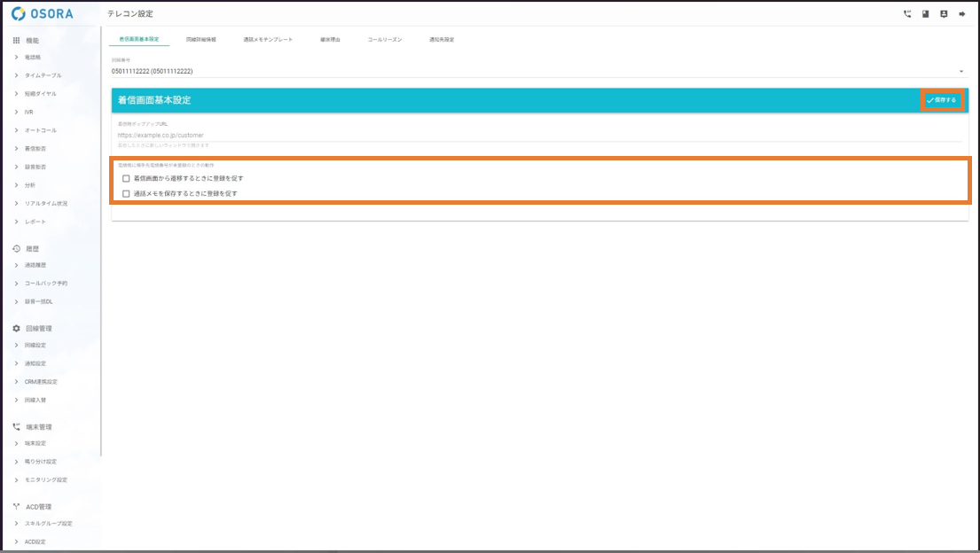Viewport: 980px width, 553px height.
Task: Switch to the 通話メモテンプレート tab
Action: 268,40
